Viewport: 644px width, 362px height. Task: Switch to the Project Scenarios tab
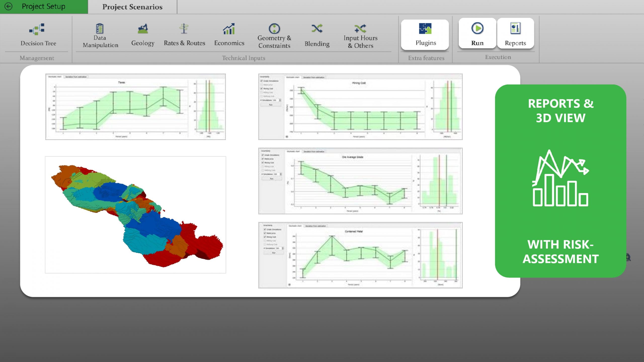(x=132, y=7)
